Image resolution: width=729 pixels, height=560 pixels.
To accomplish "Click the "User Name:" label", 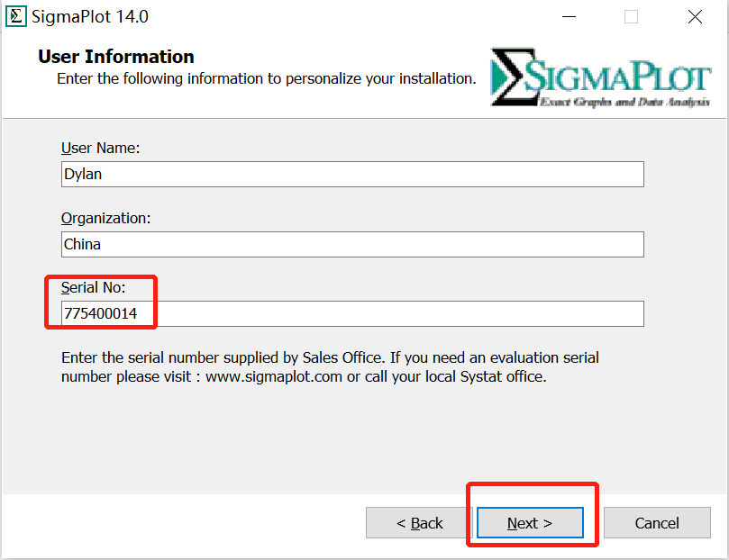I will [x=100, y=148].
